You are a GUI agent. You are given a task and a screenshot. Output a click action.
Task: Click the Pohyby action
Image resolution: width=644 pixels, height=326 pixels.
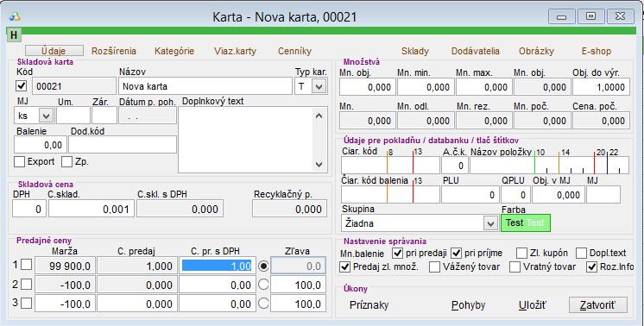(468, 305)
